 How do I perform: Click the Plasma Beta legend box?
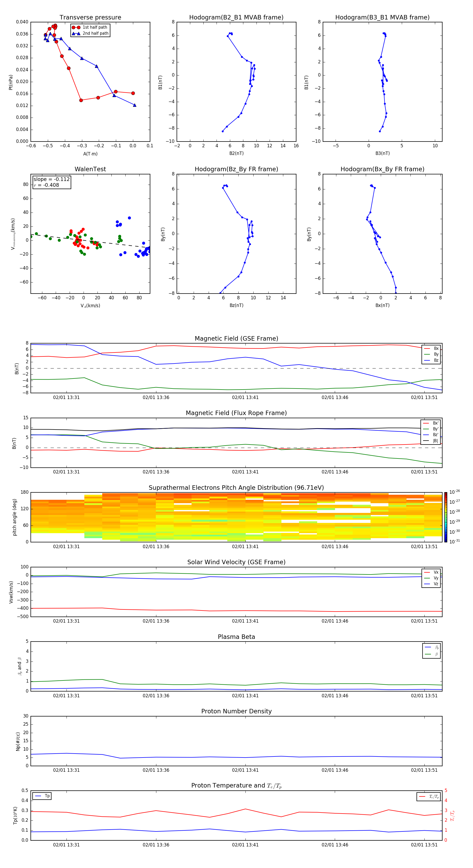click(x=431, y=651)
